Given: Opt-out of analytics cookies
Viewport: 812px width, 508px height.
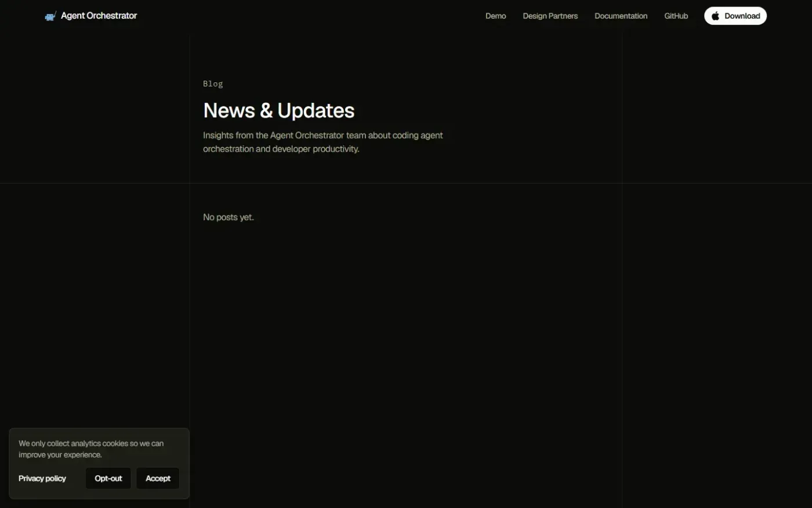Looking at the screenshot, I should tap(108, 478).
